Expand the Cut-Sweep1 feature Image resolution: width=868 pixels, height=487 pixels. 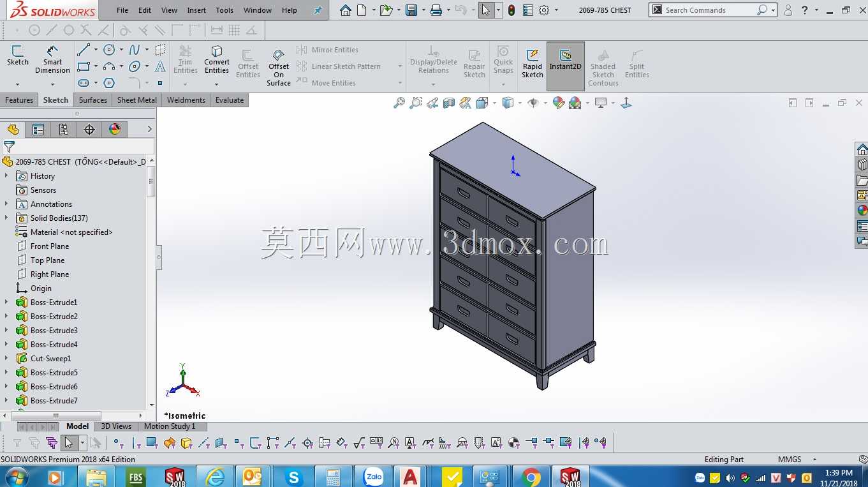click(6, 359)
